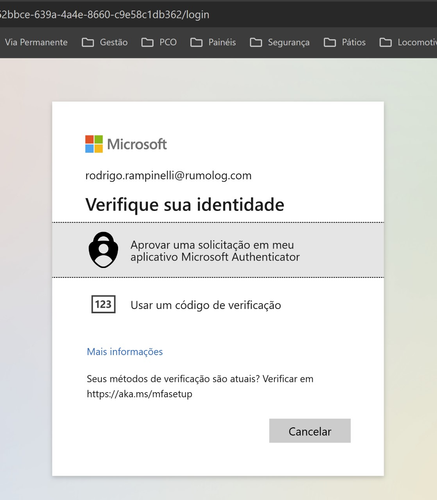
Task: Click the rodrigo.rampinelli@rumolog.com account text
Action: (168, 175)
